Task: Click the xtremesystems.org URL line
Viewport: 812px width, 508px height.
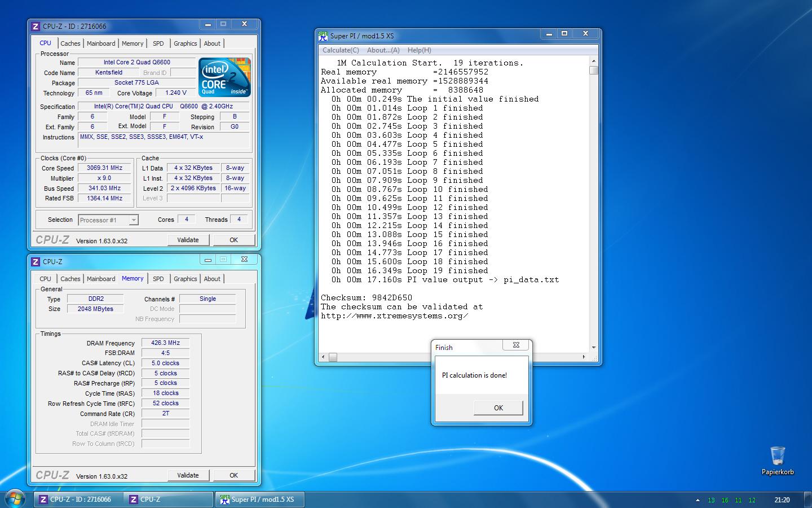Action: click(x=395, y=316)
